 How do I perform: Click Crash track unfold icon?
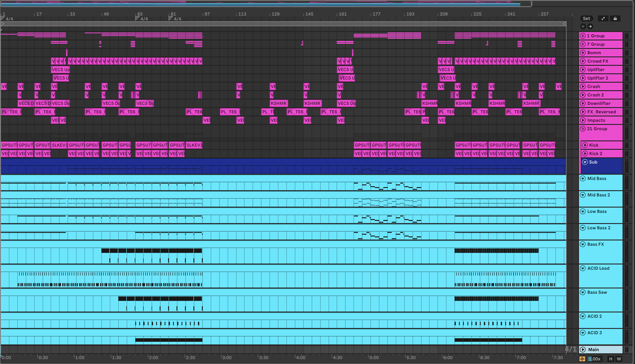[583, 86]
